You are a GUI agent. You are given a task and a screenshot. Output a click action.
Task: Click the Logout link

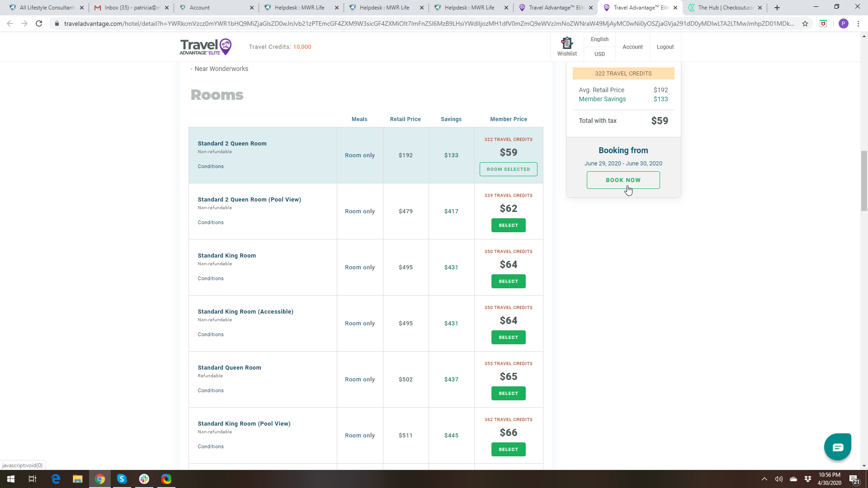point(665,47)
